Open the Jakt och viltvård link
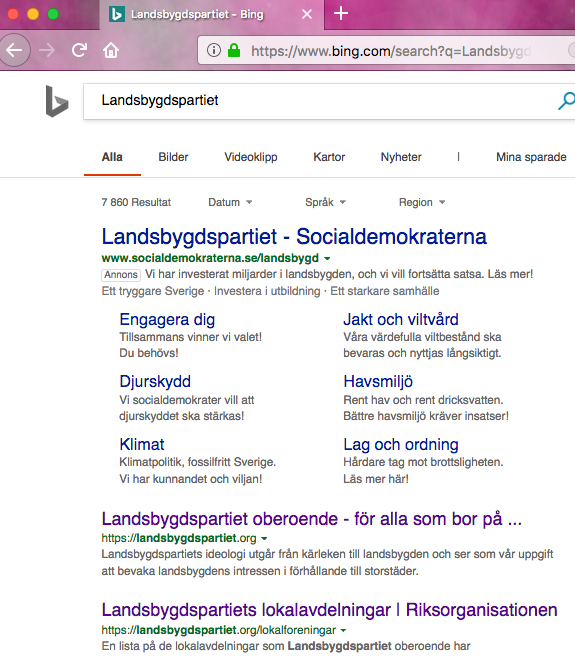 pos(401,319)
